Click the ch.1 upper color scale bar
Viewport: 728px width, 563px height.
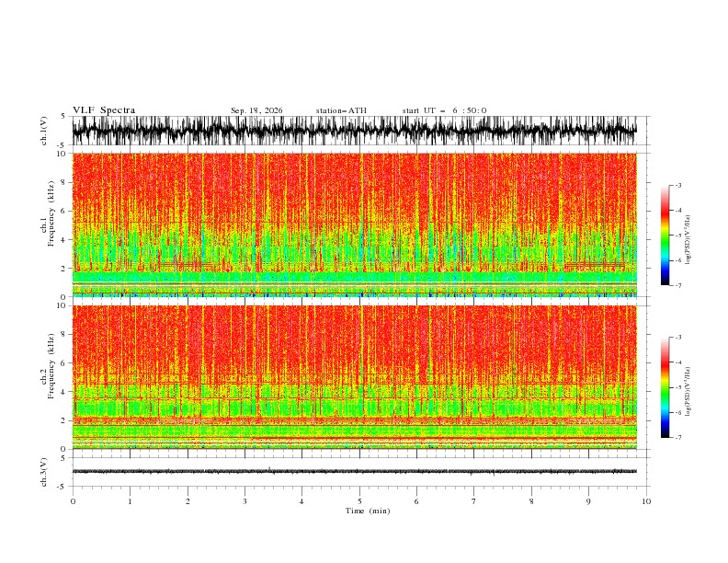pos(665,235)
